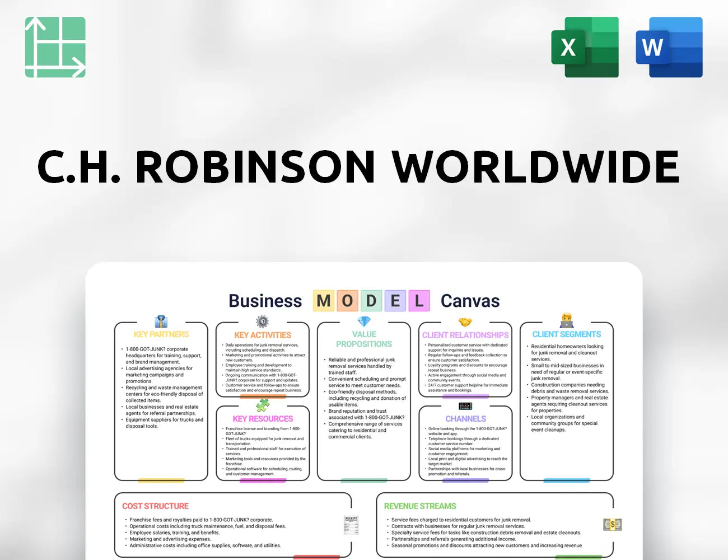This screenshot has width=728, height=560.
Task: Click the CLIENT RELATIONSHIPS heading
Action: [x=465, y=335]
